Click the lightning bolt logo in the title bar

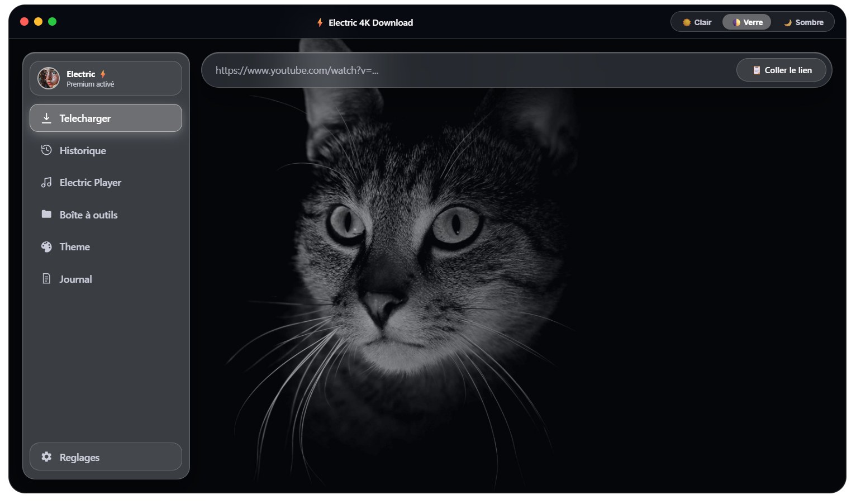tap(320, 22)
